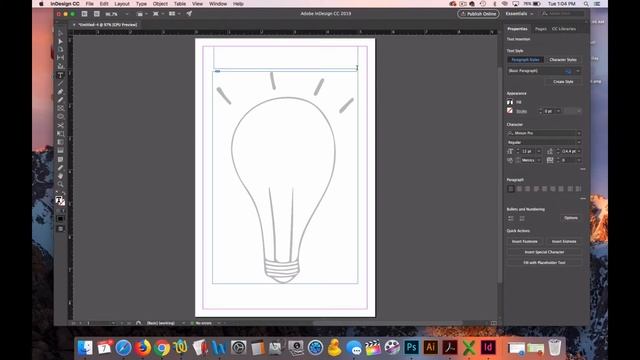The image size is (640, 360).
Task: Click the Adobe Stock icon in top bar
Action: [97, 13]
